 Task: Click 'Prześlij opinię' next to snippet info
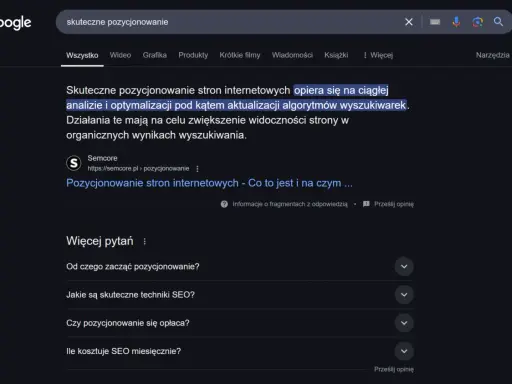click(x=394, y=204)
